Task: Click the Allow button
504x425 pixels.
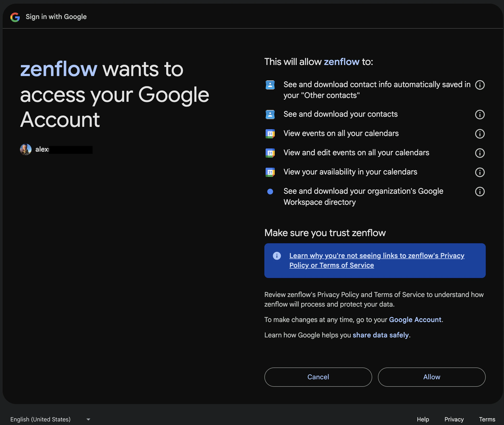Action: (x=432, y=377)
